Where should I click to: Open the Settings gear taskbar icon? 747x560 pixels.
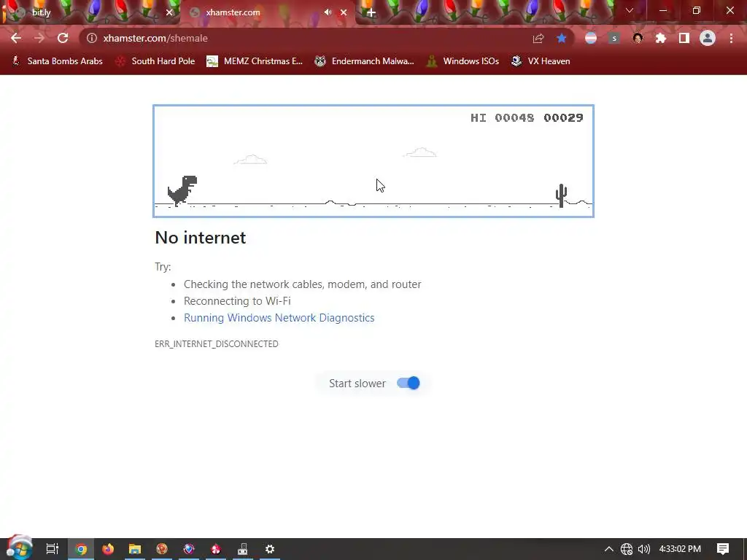click(270, 549)
